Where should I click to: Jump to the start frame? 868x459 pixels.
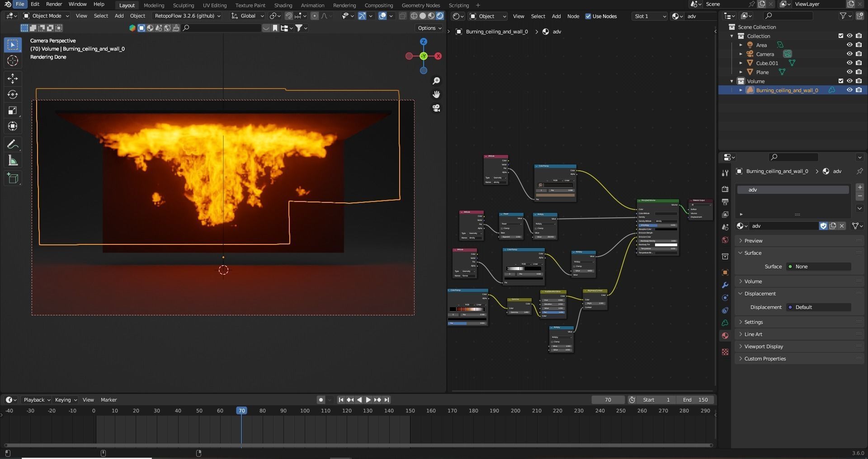click(x=341, y=400)
